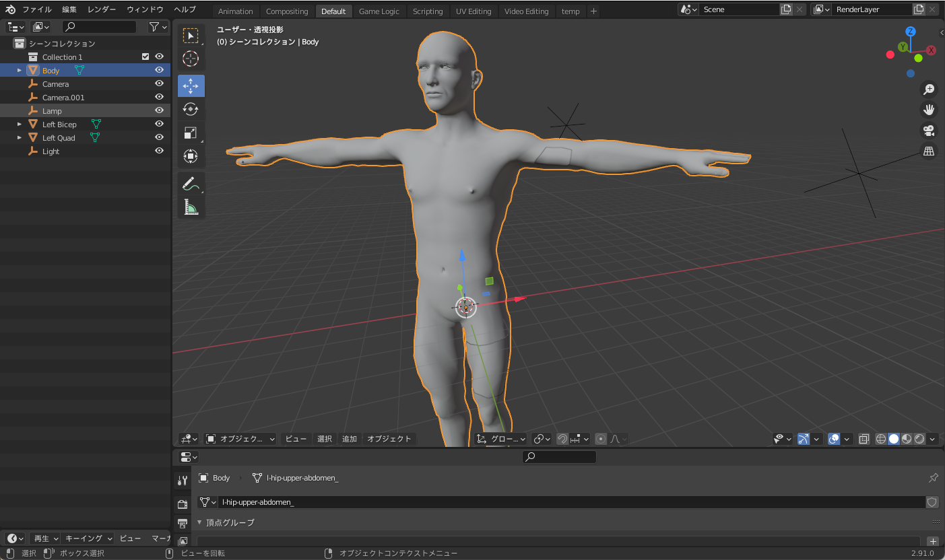Toggle visibility of Left Quad
945x560 pixels.
160,137
